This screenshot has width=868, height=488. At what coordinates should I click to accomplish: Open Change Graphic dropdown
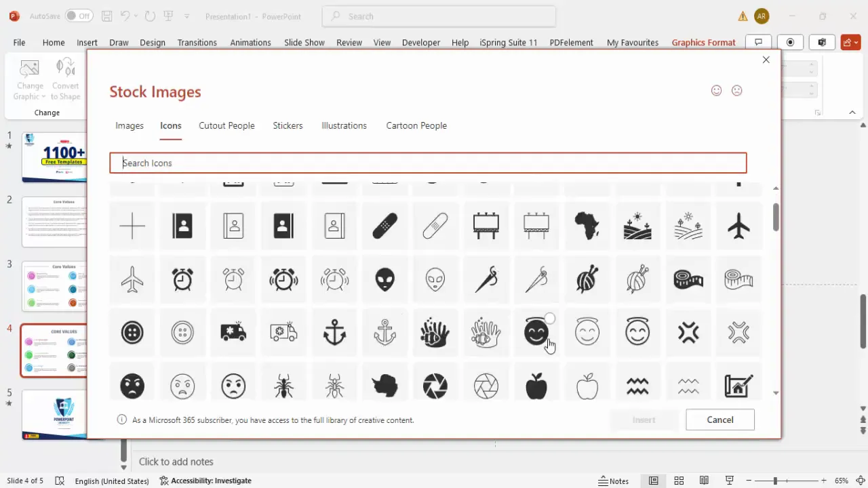coord(30,80)
